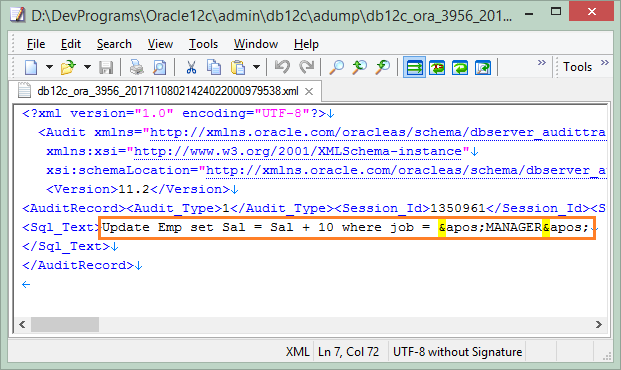
Task: Open the View menu
Action: [160, 44]
